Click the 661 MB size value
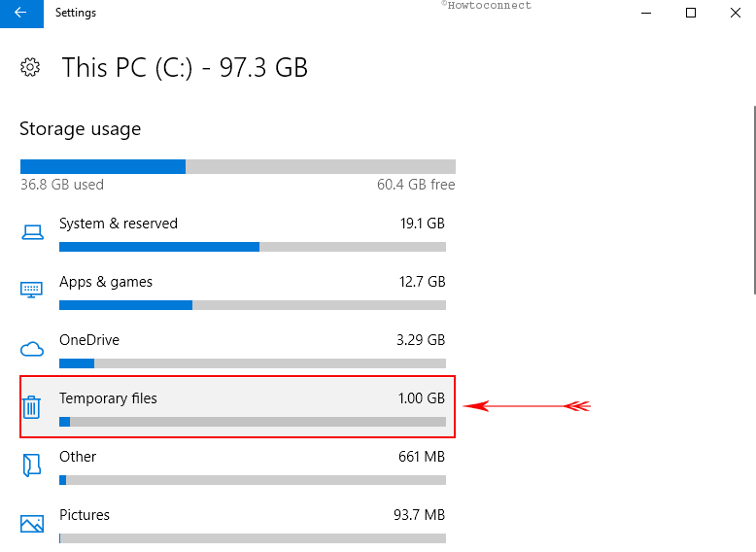The image size is (756, 552). click(x=422, y=457)
